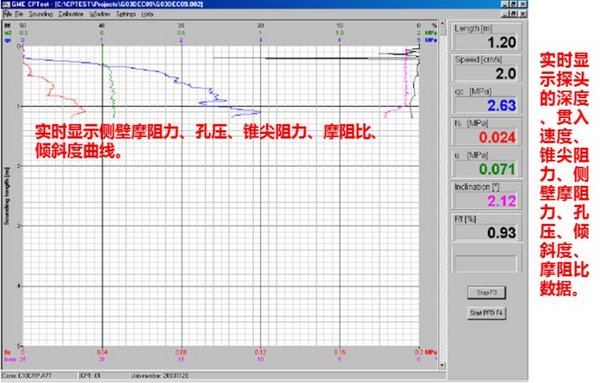Open the Help menu
Viewport: 600px width, 383px height.
147,14
